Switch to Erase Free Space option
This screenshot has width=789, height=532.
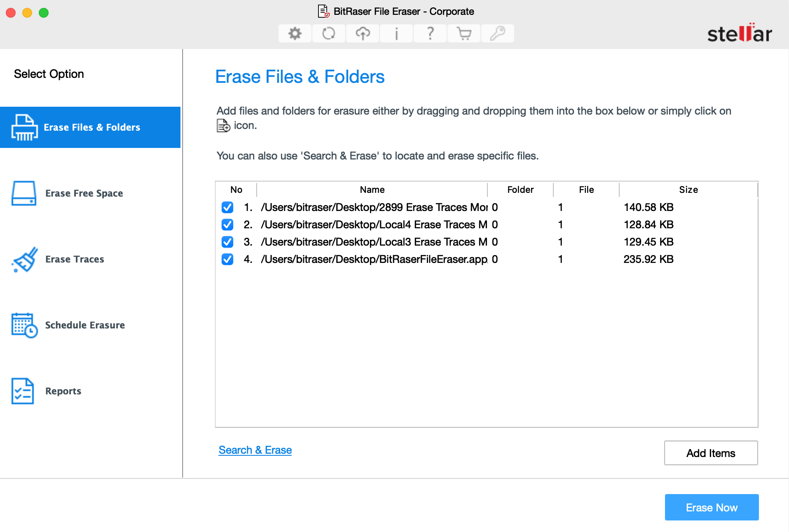coord(90,193)
